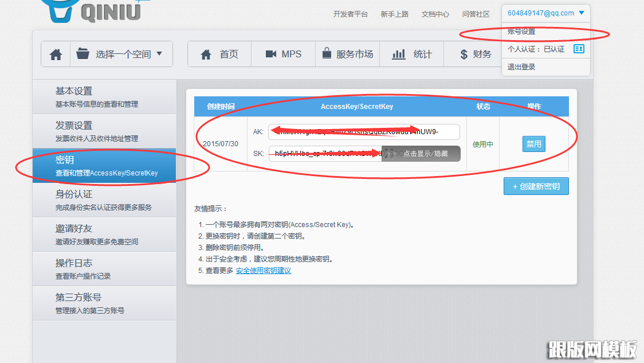
Task: Click the QINIU logo
Action: 92,10
